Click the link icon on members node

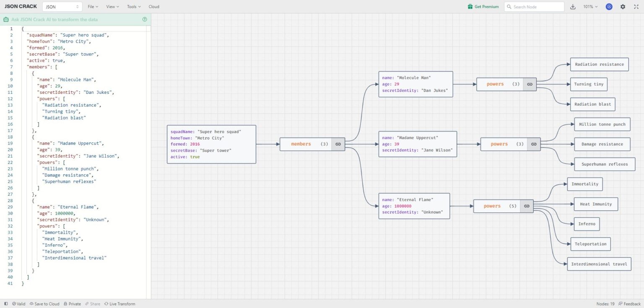[338, 144]
